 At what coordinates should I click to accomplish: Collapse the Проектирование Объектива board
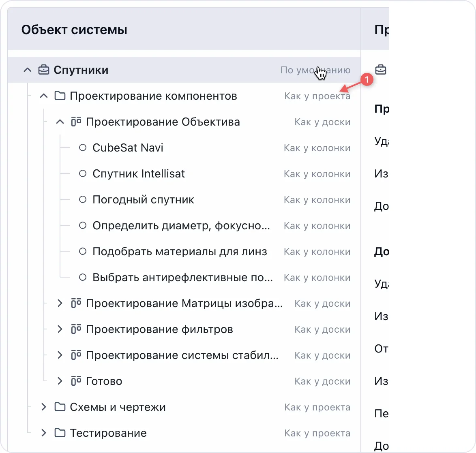point(60,122)
